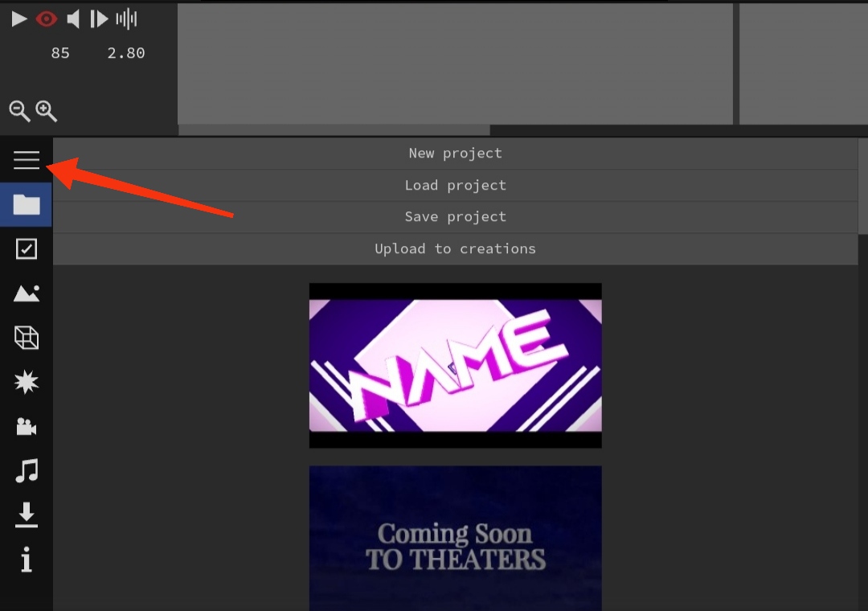Image resolution: width=868 pixels, height=611 pixels.
Task: Click Load project
Action: 455,185
